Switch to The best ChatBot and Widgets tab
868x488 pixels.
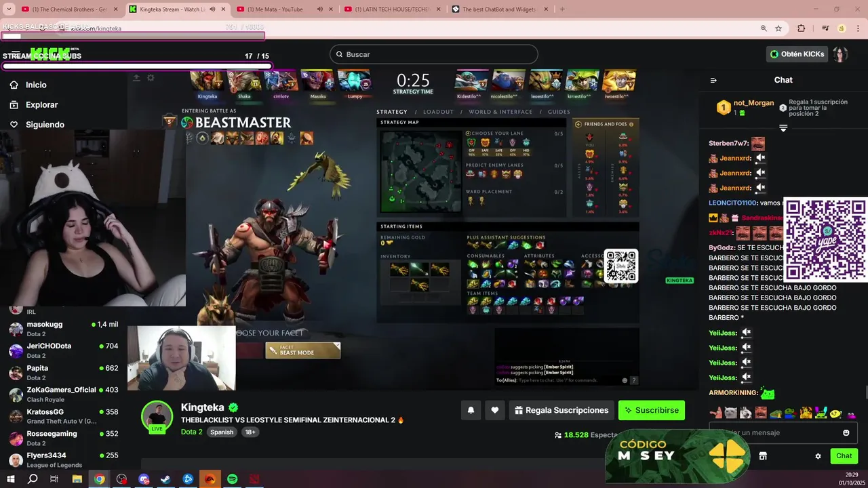point(500,9)
